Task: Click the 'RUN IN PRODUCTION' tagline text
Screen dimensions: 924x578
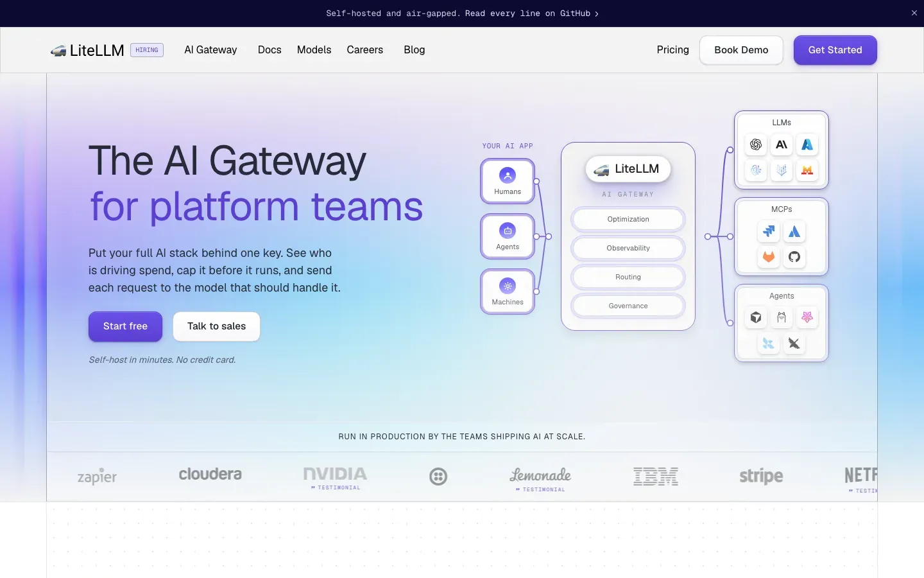Action: (x=462, y=437)
